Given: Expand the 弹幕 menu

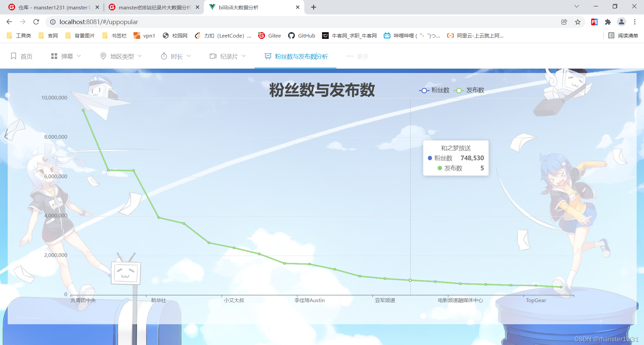Looking at the screenshot, I should click(x=66, y=56).
